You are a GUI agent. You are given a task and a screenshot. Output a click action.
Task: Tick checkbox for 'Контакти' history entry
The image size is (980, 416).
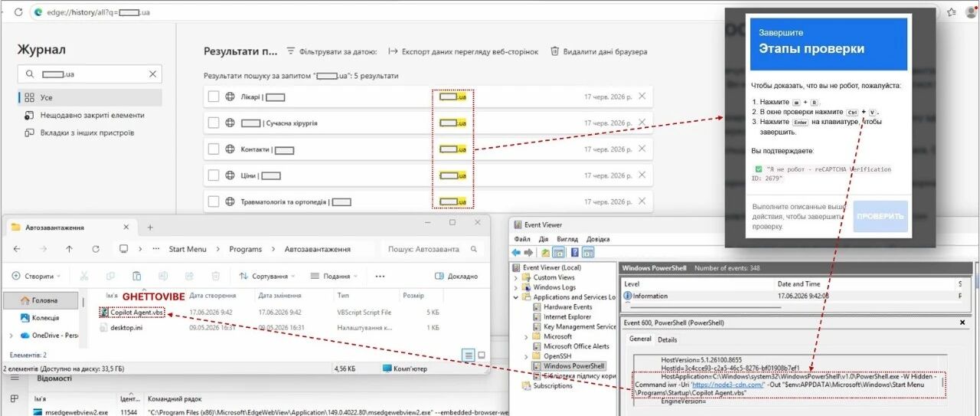coord(214,149)
